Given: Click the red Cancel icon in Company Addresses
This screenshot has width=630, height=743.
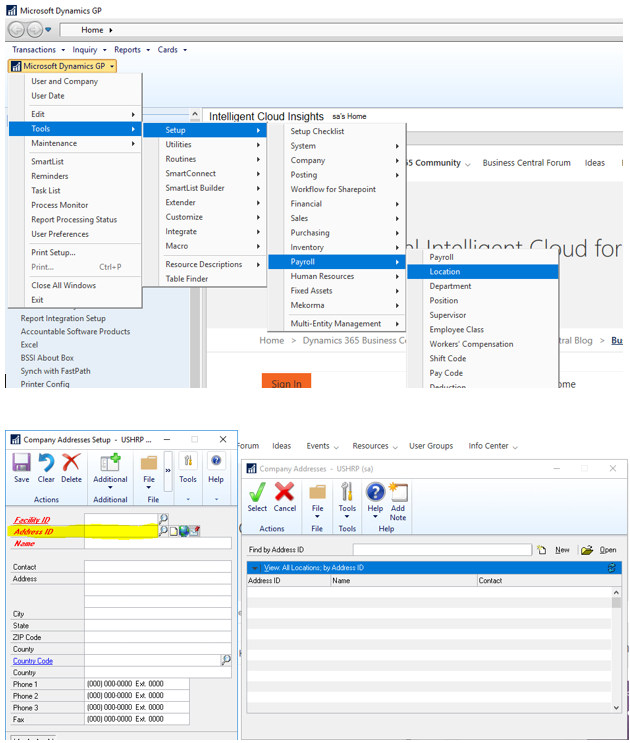Looking at the screenshot, I should pyautogui.click(x=284, y=492).
